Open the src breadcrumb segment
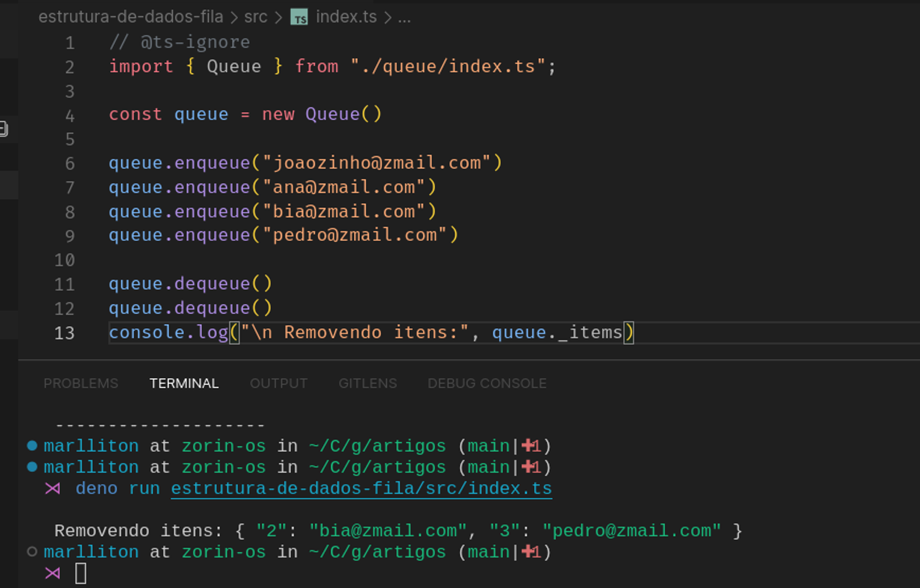 [255, 17]
